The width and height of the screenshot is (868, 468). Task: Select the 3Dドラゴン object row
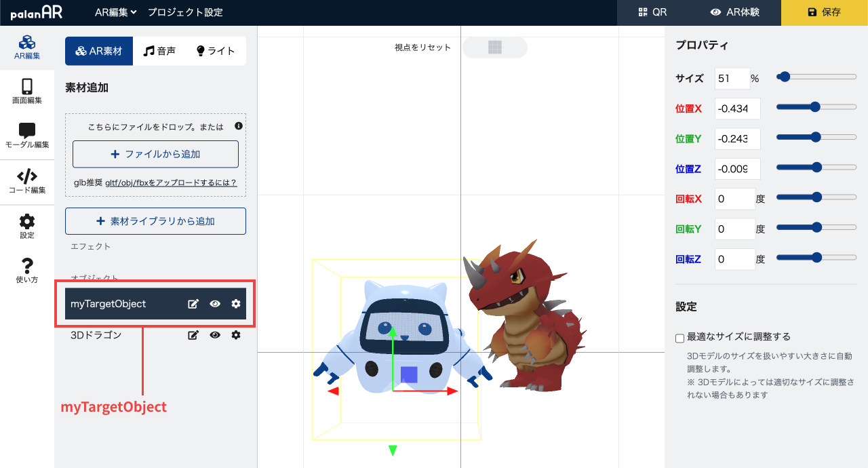pyautogui.click(x=155, y=335)
